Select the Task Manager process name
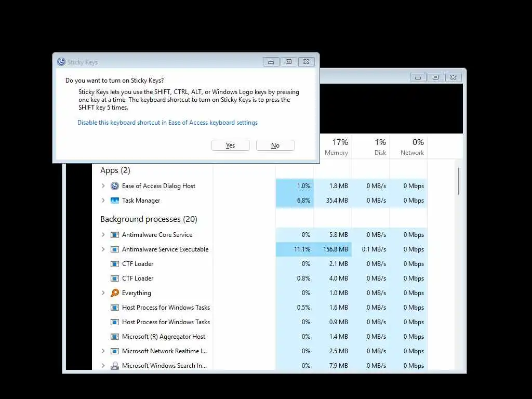Image resolution: width=532 pixels, height=399 pixels. 141,201
